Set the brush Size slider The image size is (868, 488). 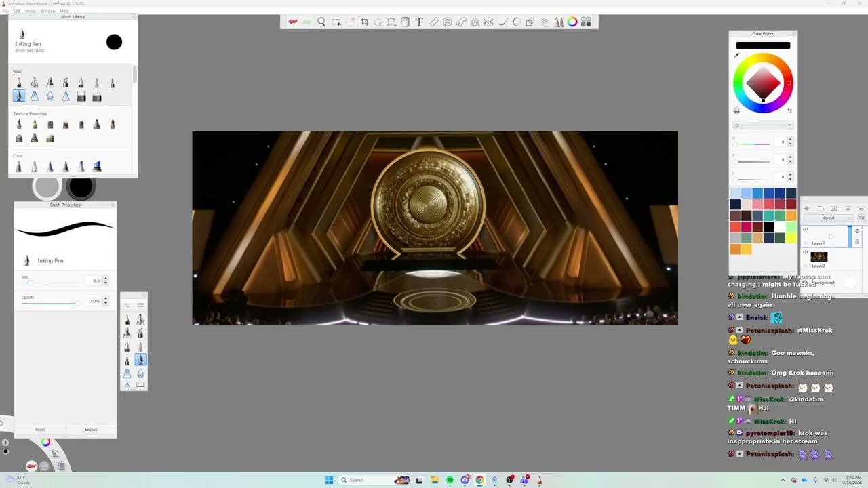click(x=51, y=283)
